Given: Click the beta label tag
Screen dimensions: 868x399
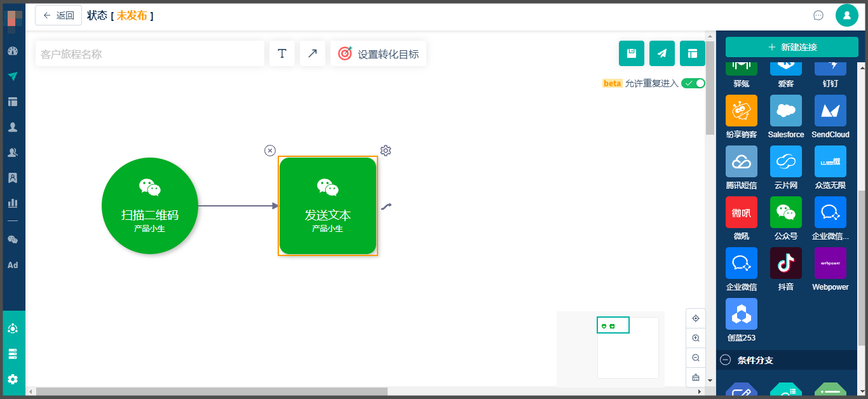Looking at the screenshot, I should pos(612,83).
